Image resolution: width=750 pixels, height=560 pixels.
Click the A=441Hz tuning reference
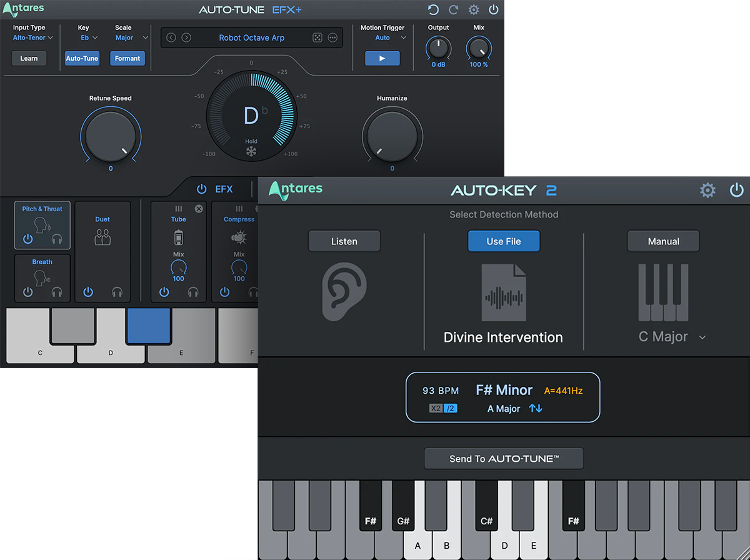pos(563,391)
